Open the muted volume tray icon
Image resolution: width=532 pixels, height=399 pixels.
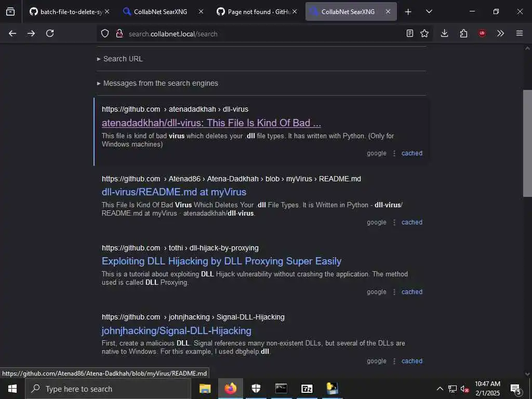tap(464, 389)
